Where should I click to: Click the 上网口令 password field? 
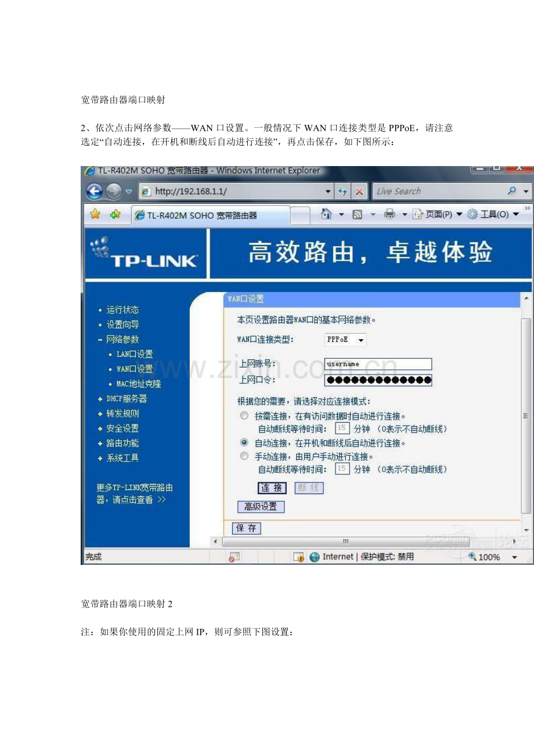[x=378, y=380]
